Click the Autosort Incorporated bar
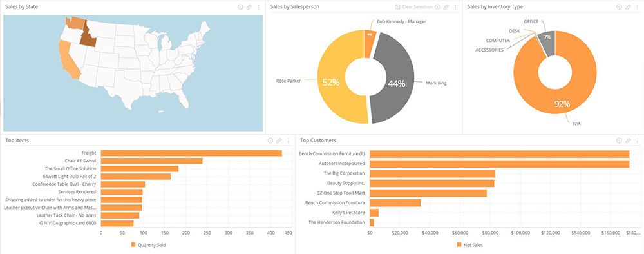The image size is (644, 254). (x=500, y=164)
